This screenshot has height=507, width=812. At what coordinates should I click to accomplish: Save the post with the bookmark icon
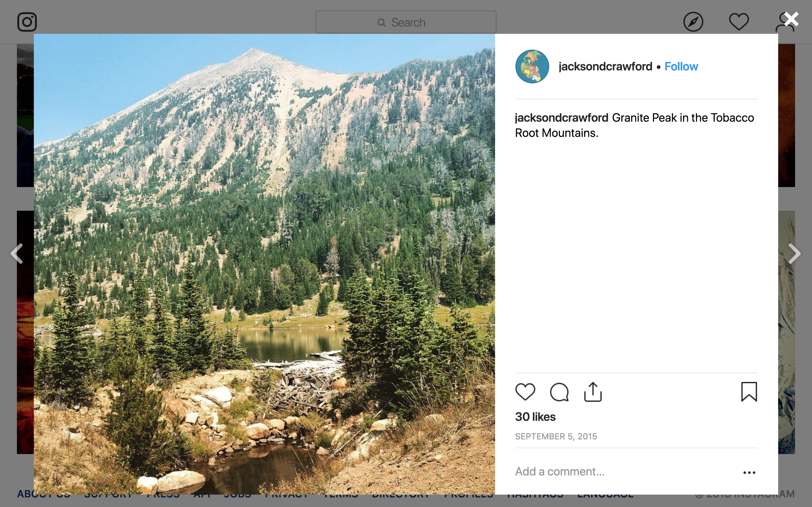[749, 392]
